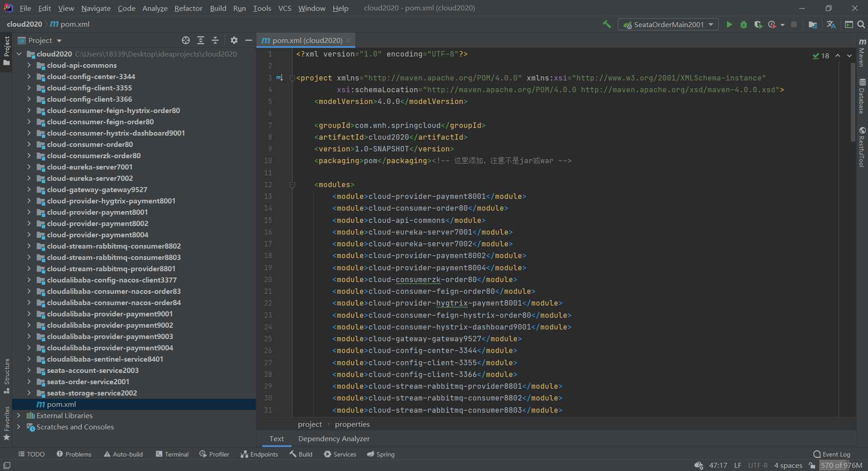
Task: Expand the External Libraries node
Action: click(x=19, y=415)
